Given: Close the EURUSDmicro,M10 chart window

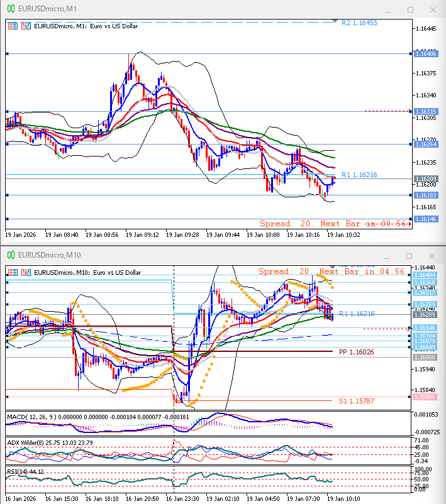Looking at the screenshot, I should (432, 255).
